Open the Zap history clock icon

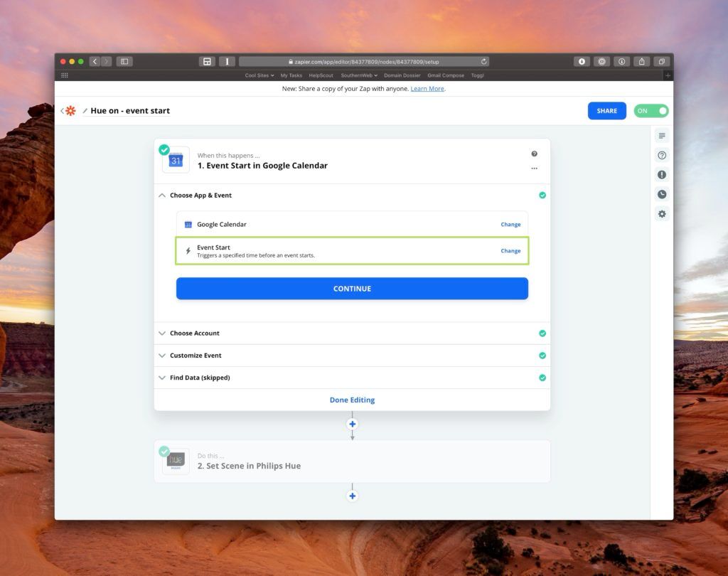coord(662,194)
